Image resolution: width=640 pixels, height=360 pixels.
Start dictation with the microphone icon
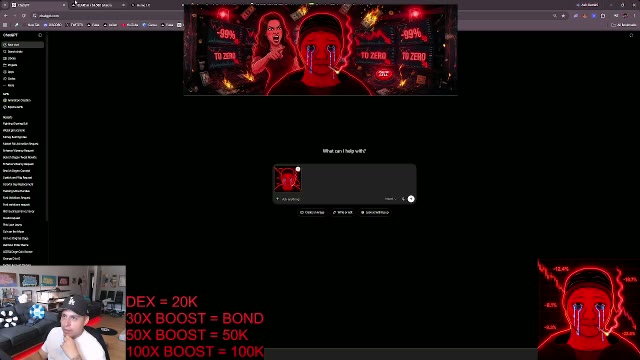[403, 199]
